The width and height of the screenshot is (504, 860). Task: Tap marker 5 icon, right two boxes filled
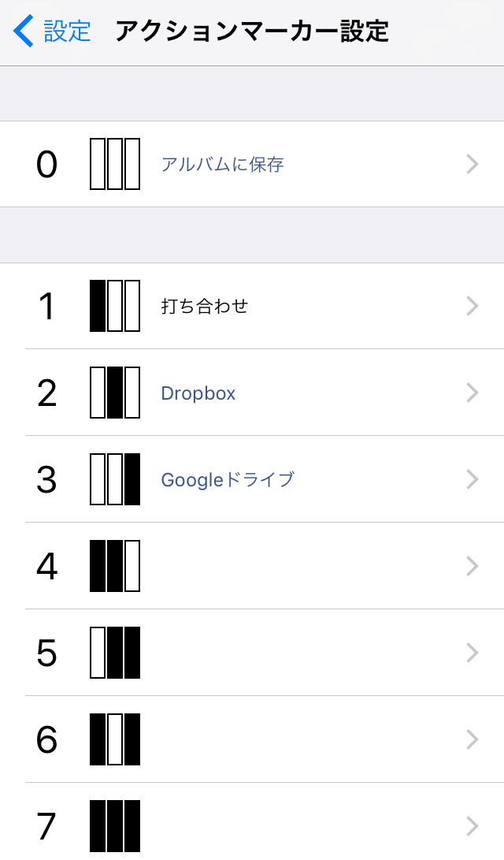(115, 653)
